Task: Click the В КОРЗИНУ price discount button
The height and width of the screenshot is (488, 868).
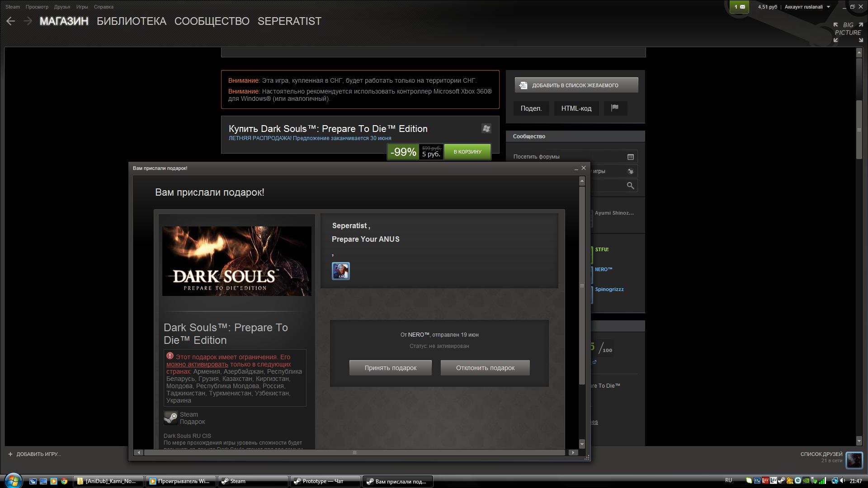Action: pos(467,151)
